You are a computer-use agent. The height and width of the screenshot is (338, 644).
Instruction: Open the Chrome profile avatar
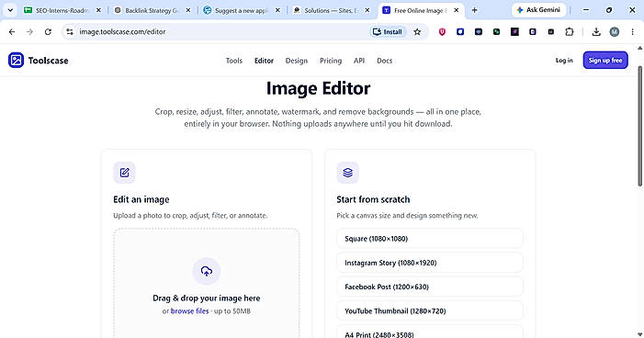(x=615, y=31)
